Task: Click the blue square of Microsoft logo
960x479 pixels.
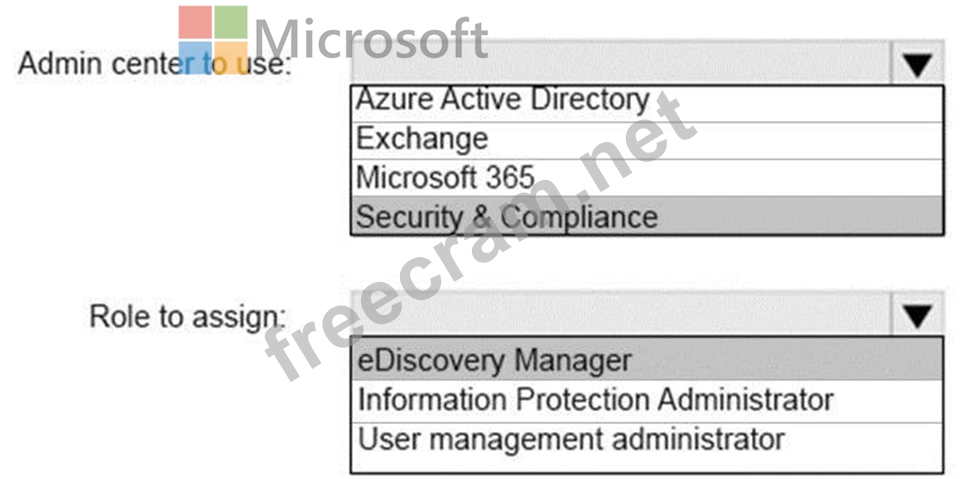Action: pos(195,58)
